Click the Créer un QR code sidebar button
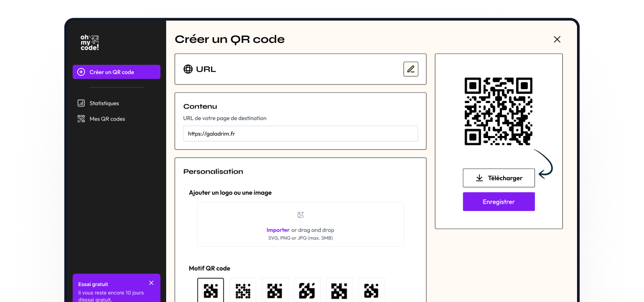Screen dimensions: 644x302 [116, 72]
